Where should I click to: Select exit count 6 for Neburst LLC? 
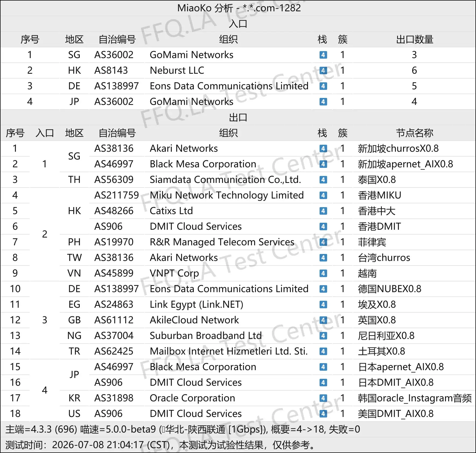pyautogui.click(x=414, y=70)
